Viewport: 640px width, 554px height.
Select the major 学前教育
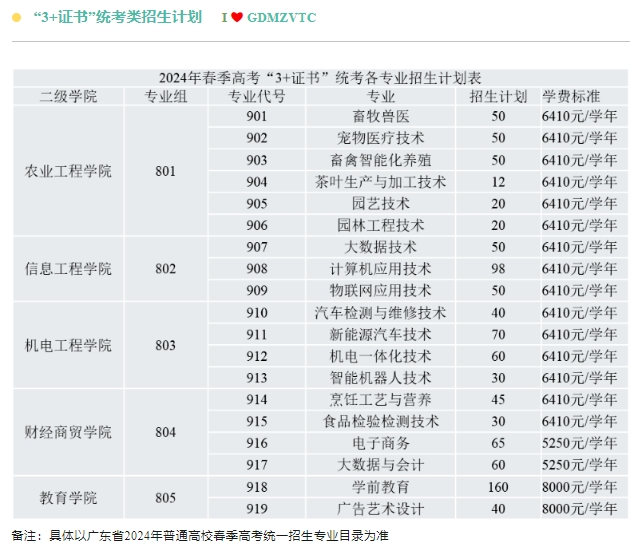click(381, 487)
